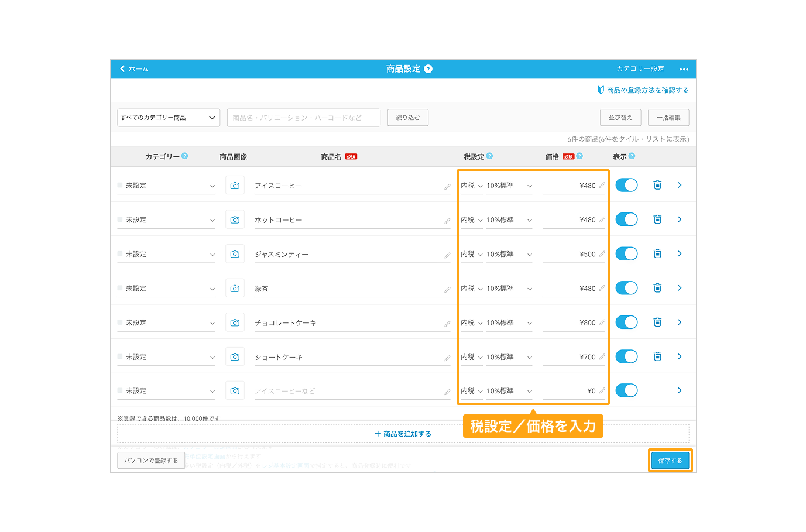Toggle display switch for ショートケーキ

pos(626,356)
